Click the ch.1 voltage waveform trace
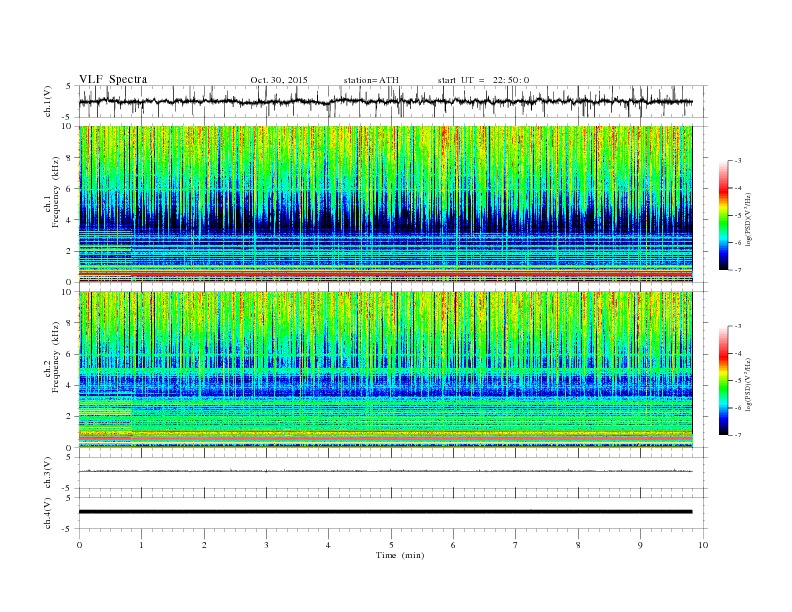The height and width of the screenshot is (612, 792). 385,101
